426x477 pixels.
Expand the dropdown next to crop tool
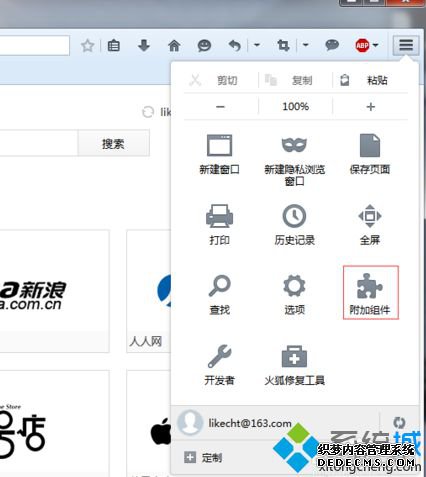coord(306,45)
